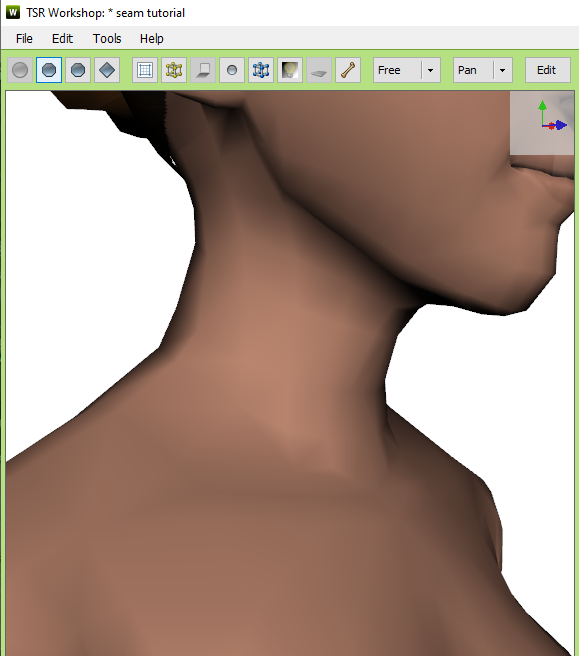Screen dimensions: 579x656
Task: Select the flat gray sphere shading mode
Action: (x=20, y=70)
